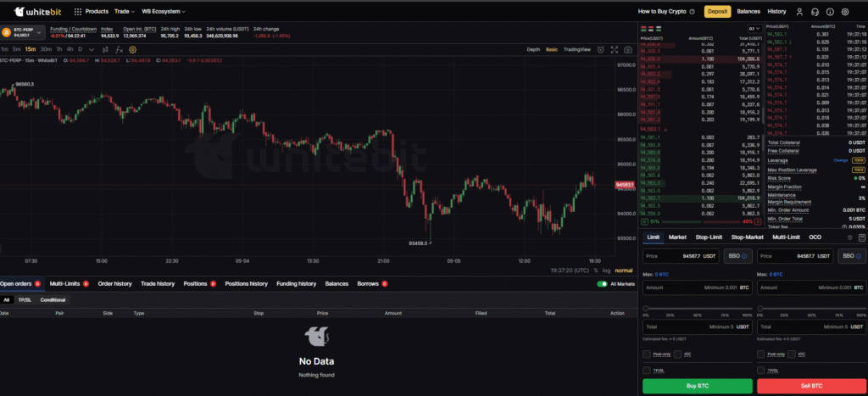Viewport: 868px width, 396px height.
Task: Open the Order history tab
Action: tap(114, 283)
